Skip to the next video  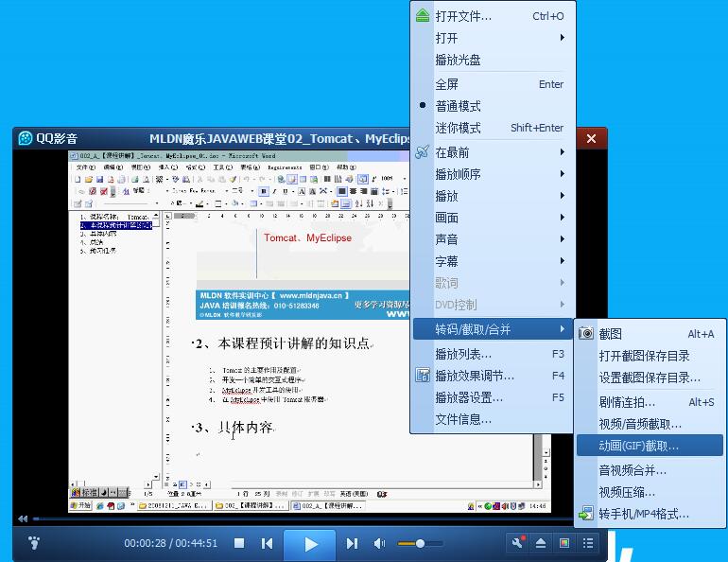pos(352,543)
